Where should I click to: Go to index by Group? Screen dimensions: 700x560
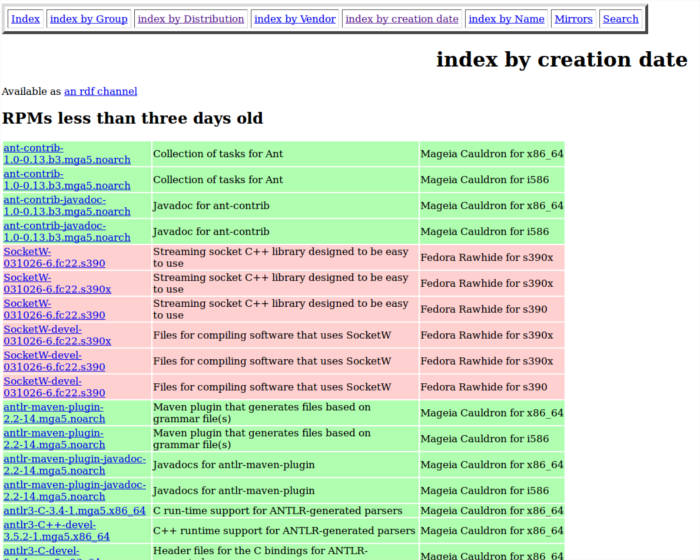(x=89, y=19)
